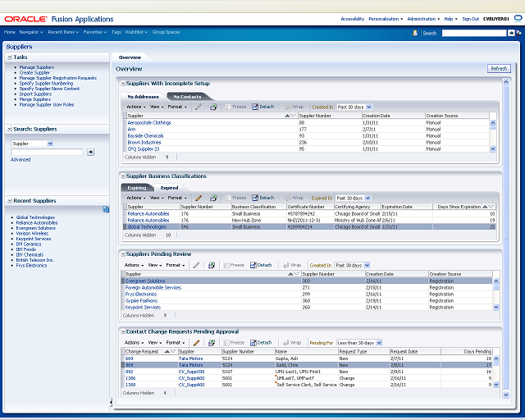
Task: Collapse the Tasks panel
Action: [10, 57]
